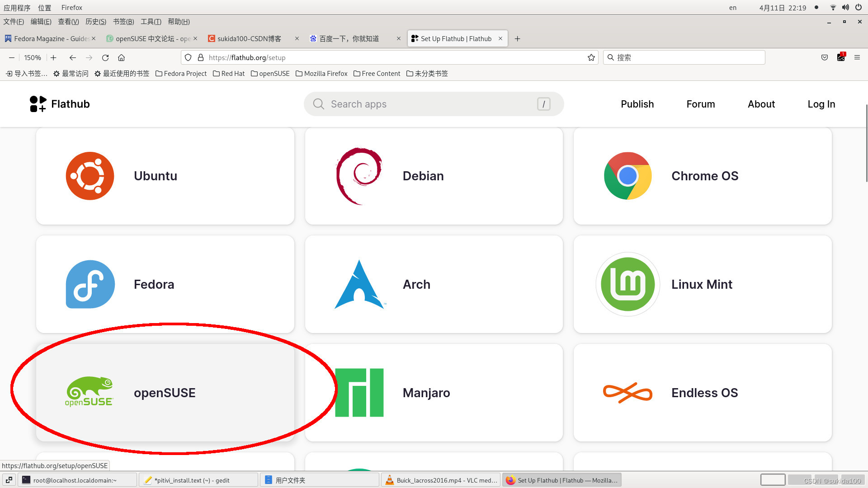Click the Arch Linux logo
Viewport: 868px width, 488px height.
point(359,284)
